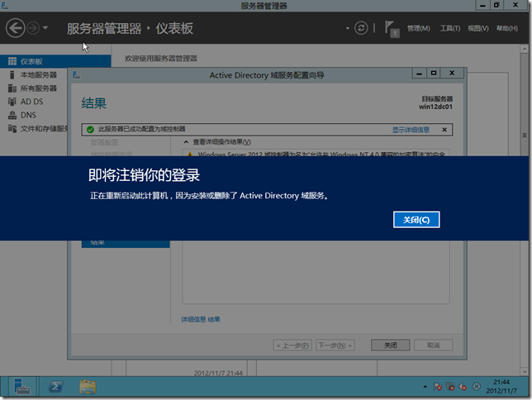532x400 pixels.
Task: Open AD DS in the sidebar
Action: pyautogui.click(x=34, y=102)
